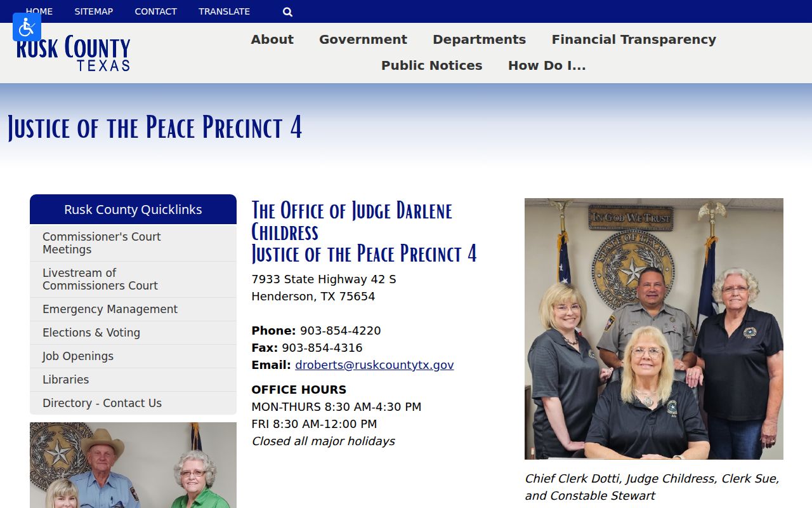Open the Financial Transparency menu
The width and height of the screenshot is (812, 508).
point(634,39)
